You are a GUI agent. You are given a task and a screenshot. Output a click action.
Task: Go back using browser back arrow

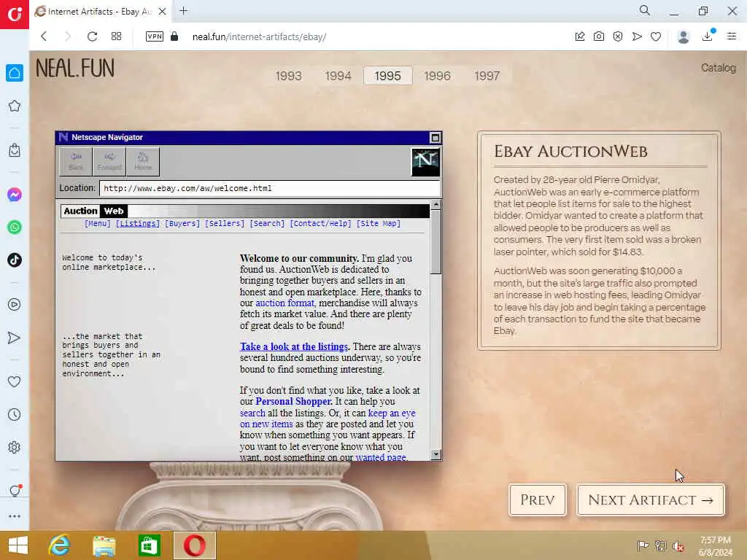44,36
